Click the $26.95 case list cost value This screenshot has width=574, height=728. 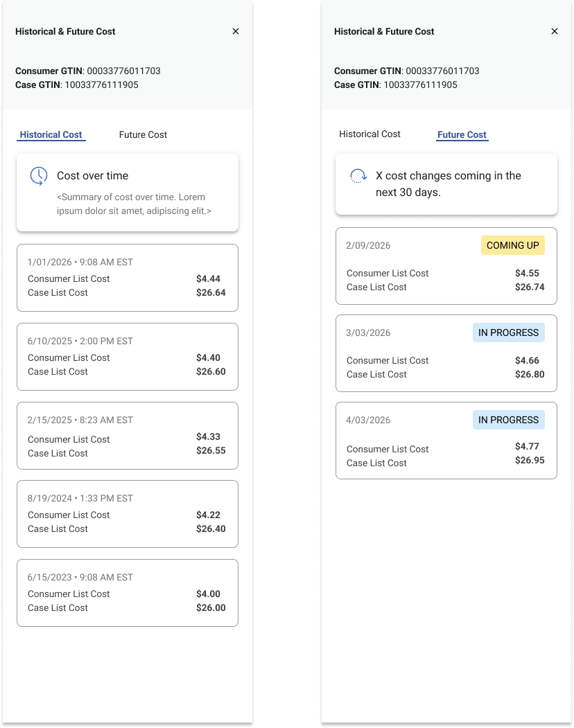click(x=530, y=461)
